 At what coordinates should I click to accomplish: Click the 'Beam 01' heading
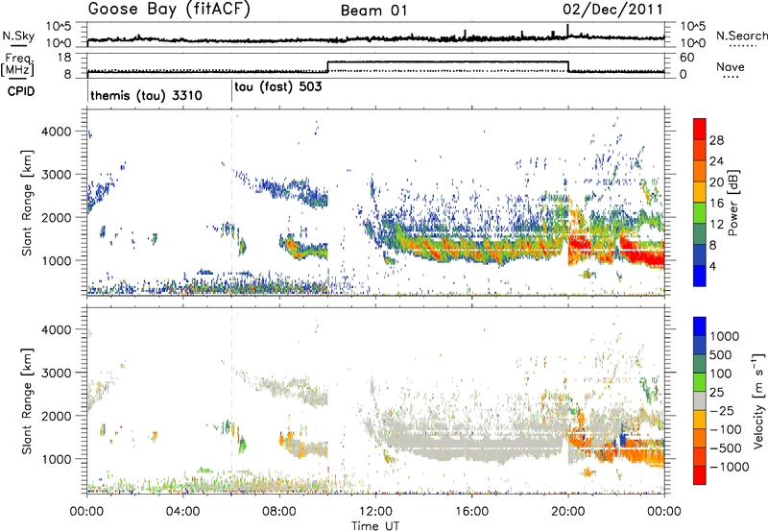point(373,11)
